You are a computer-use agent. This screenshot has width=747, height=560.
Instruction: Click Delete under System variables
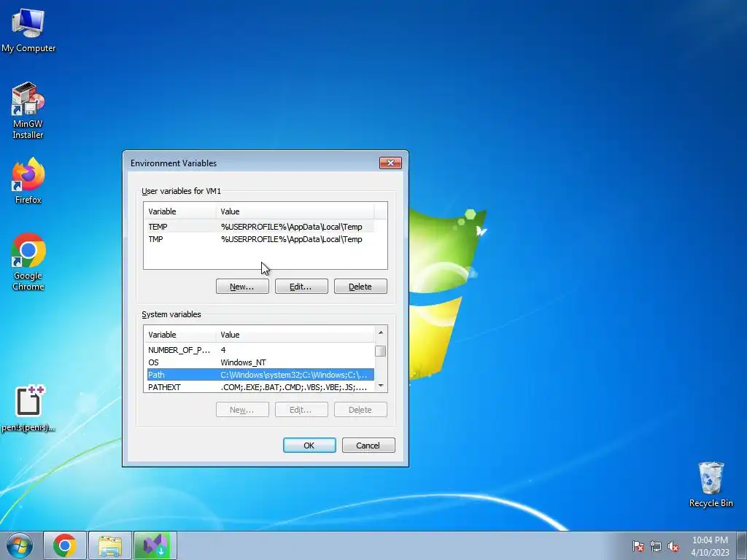click(360, 410)
